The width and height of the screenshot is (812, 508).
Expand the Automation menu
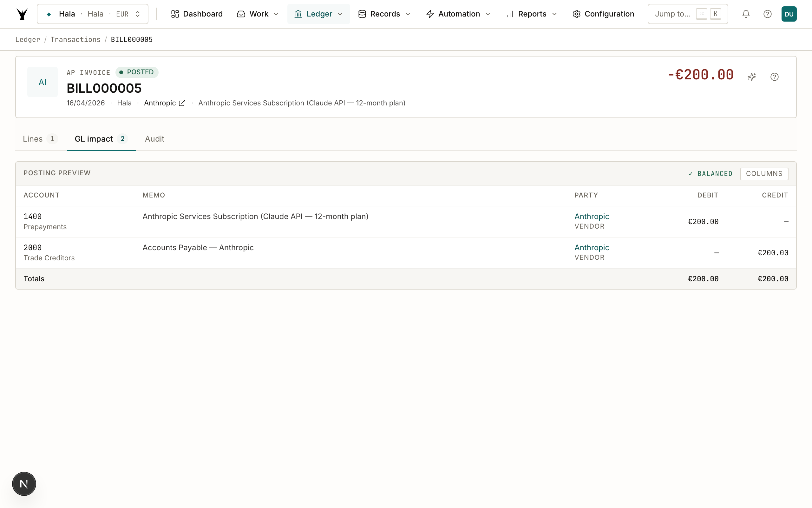(458, 14)
